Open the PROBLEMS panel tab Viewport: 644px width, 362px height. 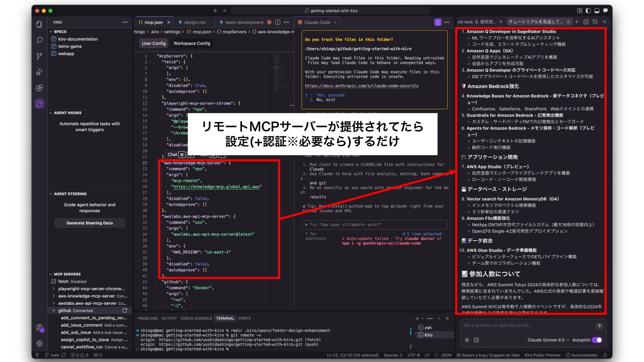148,318
